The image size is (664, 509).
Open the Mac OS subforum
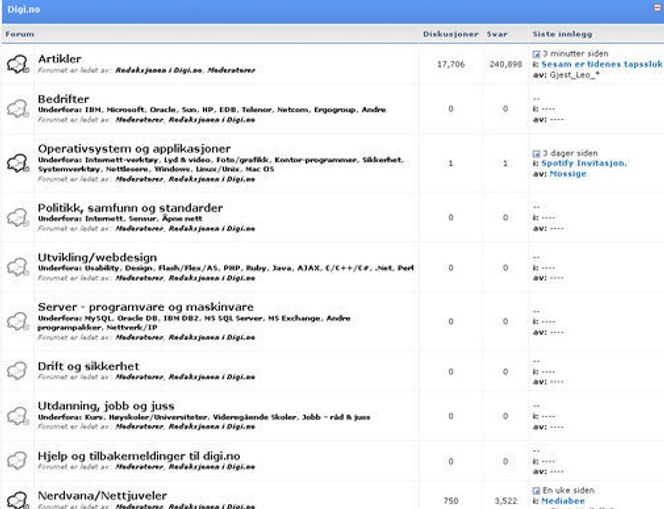pyautogui.click(x=260, y=169)
